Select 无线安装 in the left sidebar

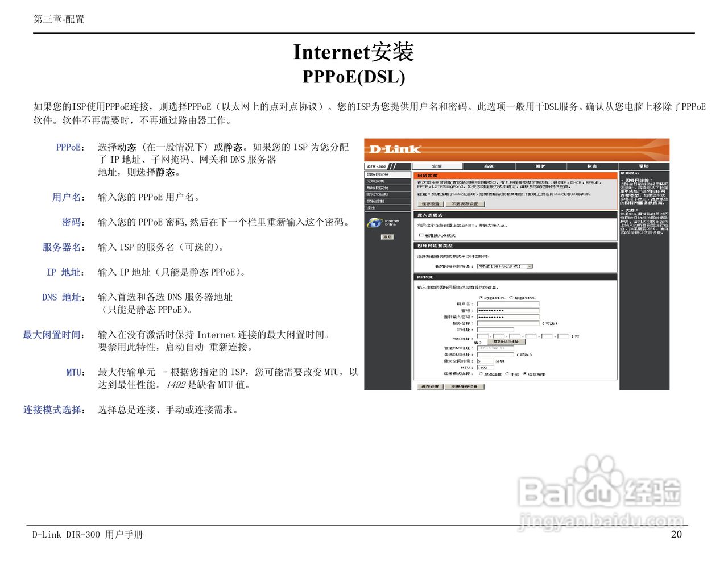click(387, 181)
